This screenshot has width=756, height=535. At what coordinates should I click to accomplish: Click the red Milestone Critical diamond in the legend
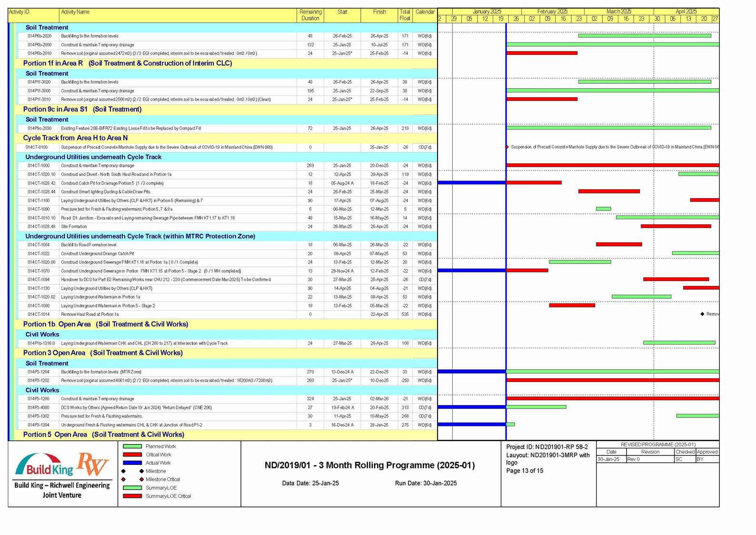141,480
